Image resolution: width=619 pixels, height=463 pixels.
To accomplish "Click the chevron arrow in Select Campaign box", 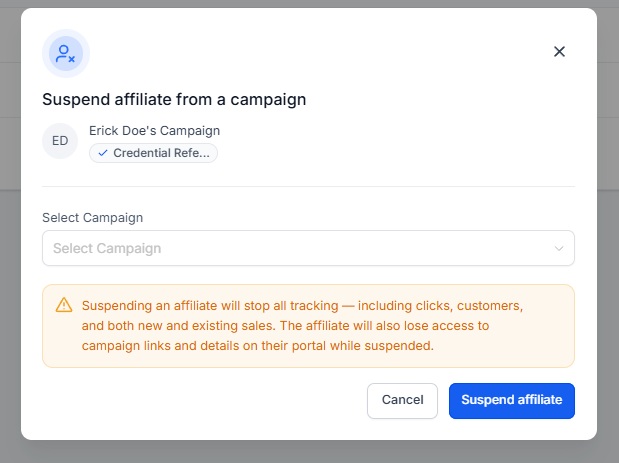I will pyautogui.click(x=559, y=248).
